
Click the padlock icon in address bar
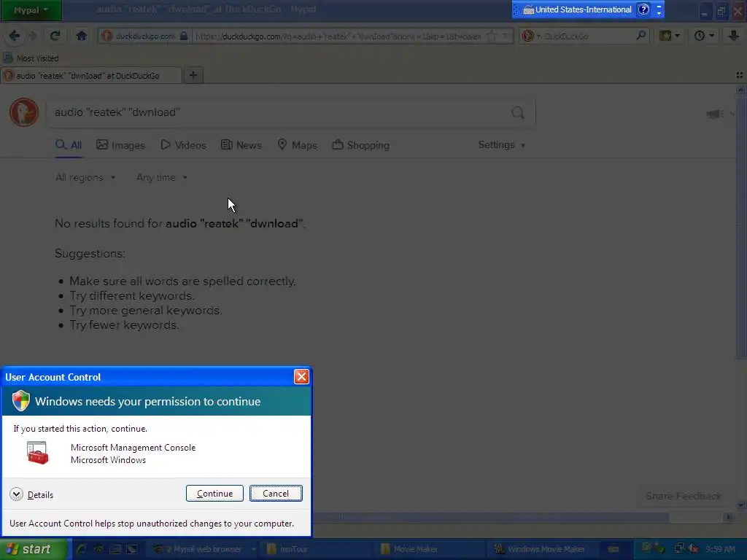tap(183, 36)
